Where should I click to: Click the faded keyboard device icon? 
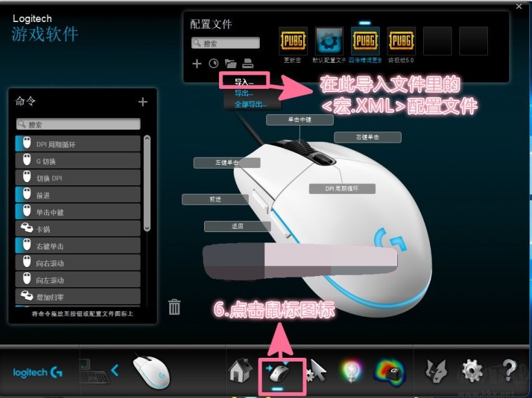tap(95, 371)
